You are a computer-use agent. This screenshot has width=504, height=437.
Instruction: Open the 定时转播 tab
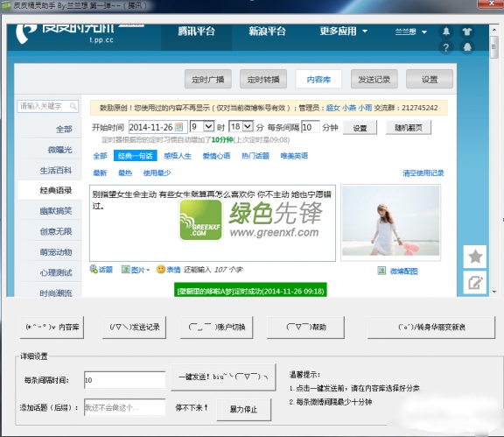(x=263, y=79)
